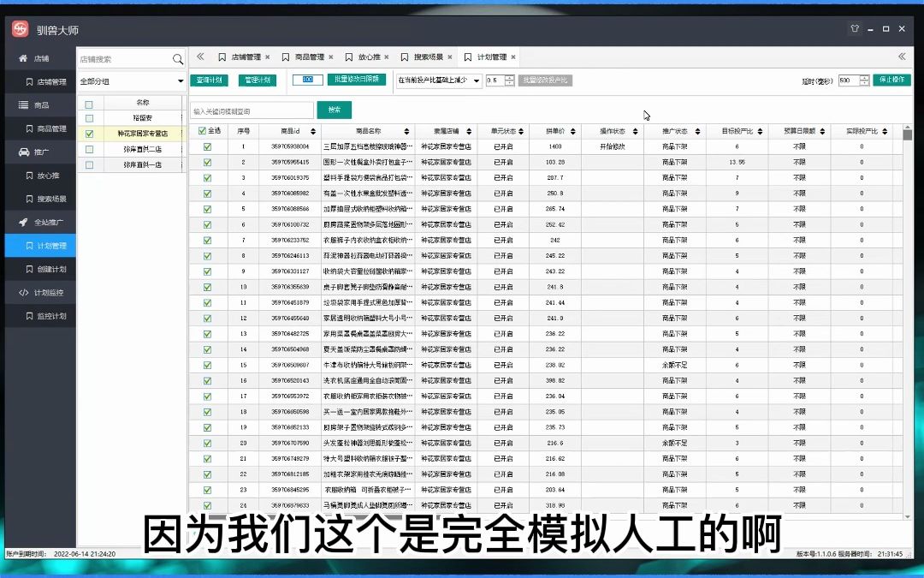Viewport: 924px width, 578px height.
Task: Toggle the 全选 select-all checkbox
Action: click(202, 131)
